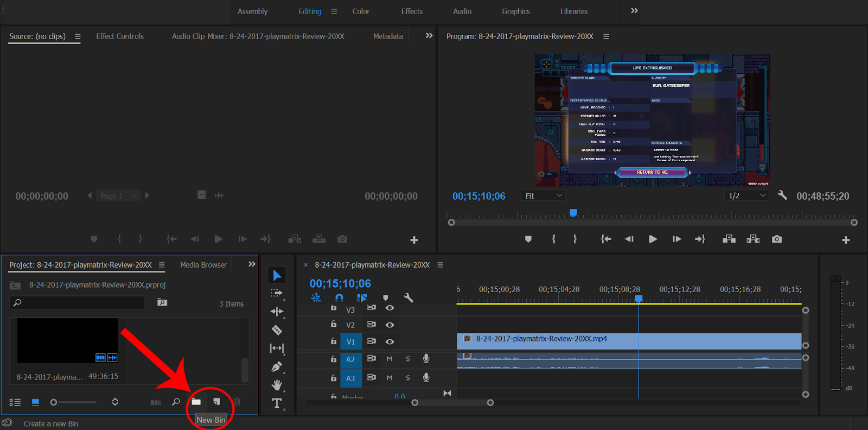Open the Fit zoom level dropdown
The image size is (868, 430).
tap(544, 195)
